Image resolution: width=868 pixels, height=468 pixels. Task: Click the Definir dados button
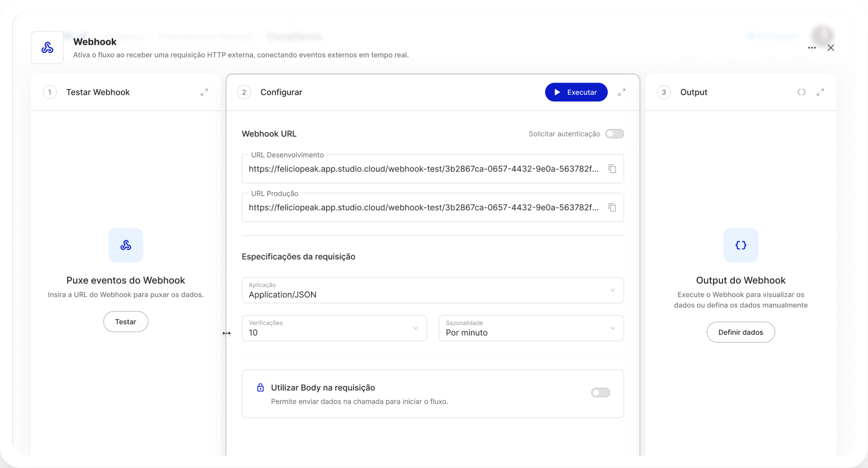click(x=740, y=332)
